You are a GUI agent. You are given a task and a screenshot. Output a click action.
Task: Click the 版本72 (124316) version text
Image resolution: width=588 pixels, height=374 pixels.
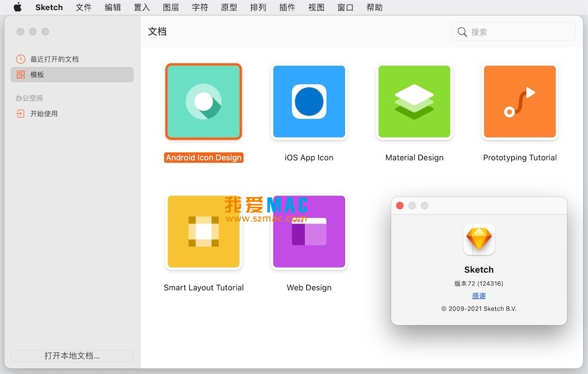(x=479, y=284)
